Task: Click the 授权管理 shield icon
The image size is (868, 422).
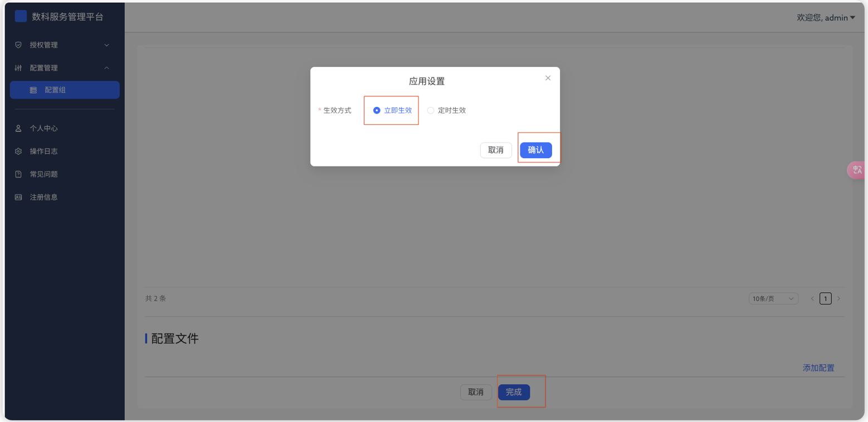Action: pyautogui.click(x=17, y=45)
